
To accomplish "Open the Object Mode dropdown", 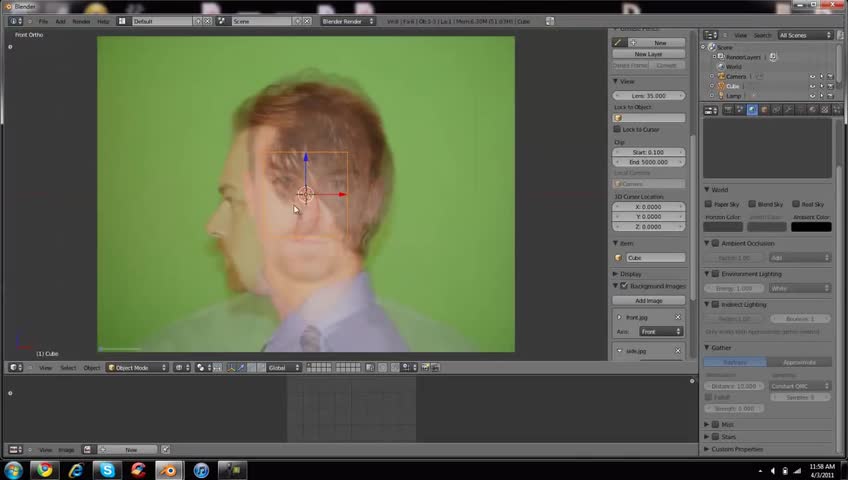I will click(137, 368).
